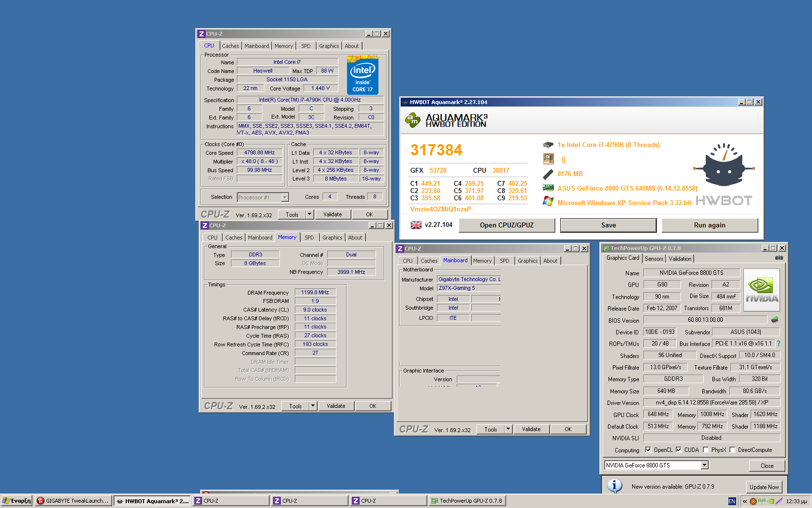Click the Aquamark score 317384

click(436, 150)
